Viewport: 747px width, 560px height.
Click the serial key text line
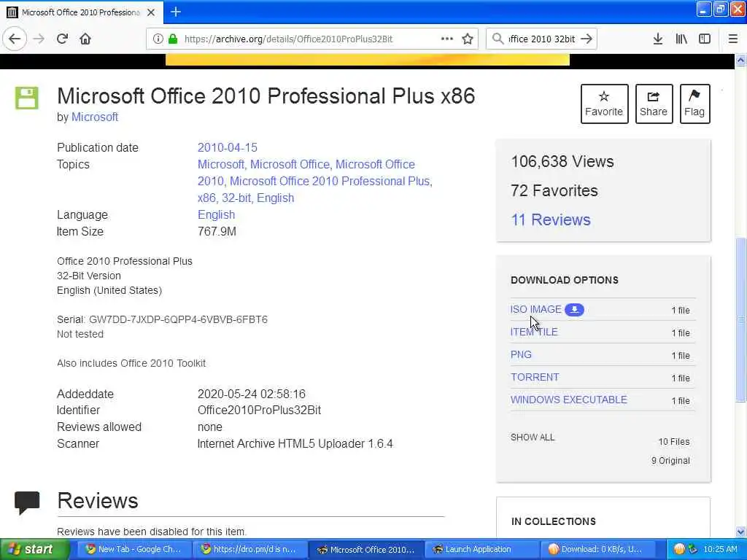coord(162,319)
